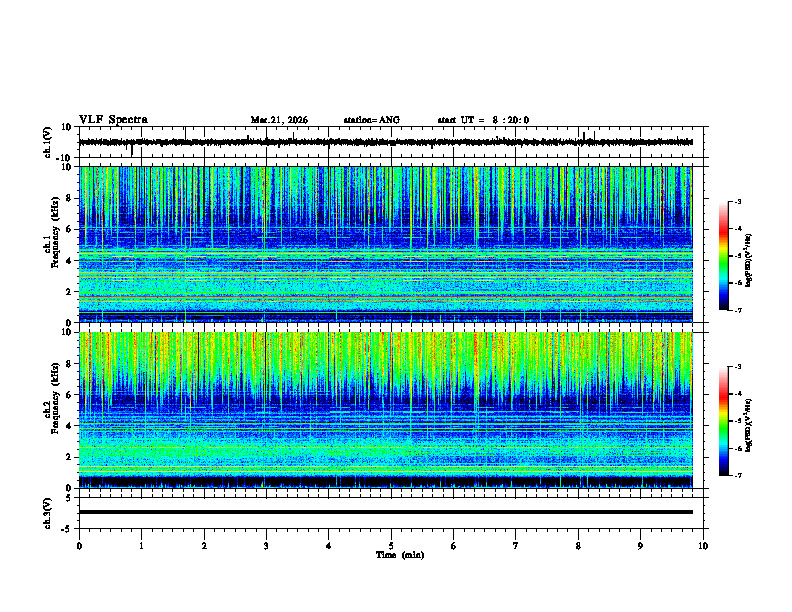Click the "5" tick on ch.3(V) axis
This screenshot has height=612, width=792.
pos(70,497)
